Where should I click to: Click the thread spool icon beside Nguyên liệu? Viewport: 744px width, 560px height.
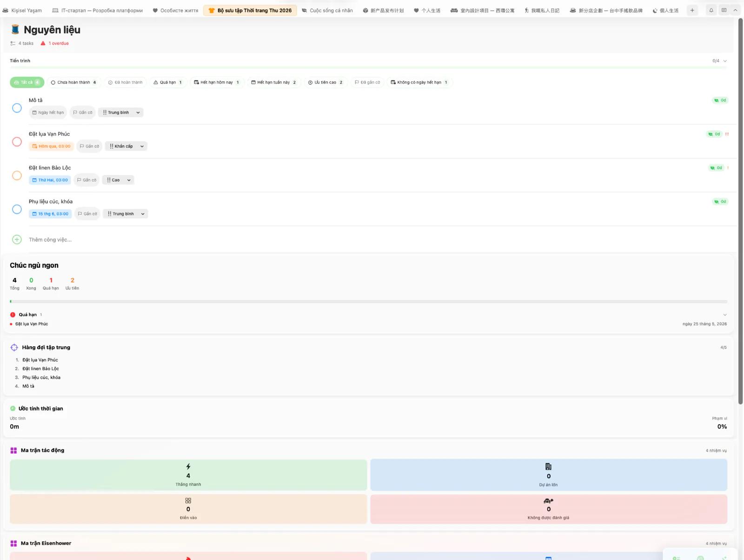[x=15, y=30]
